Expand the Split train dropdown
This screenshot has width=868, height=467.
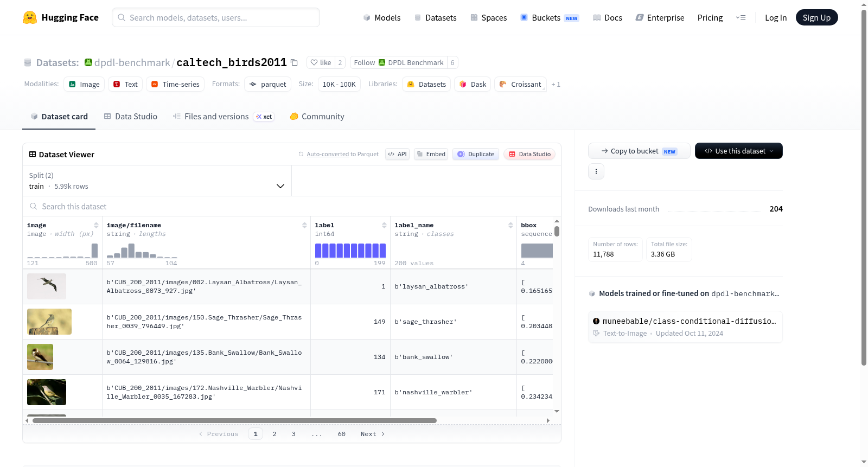(x=157, y=181)
